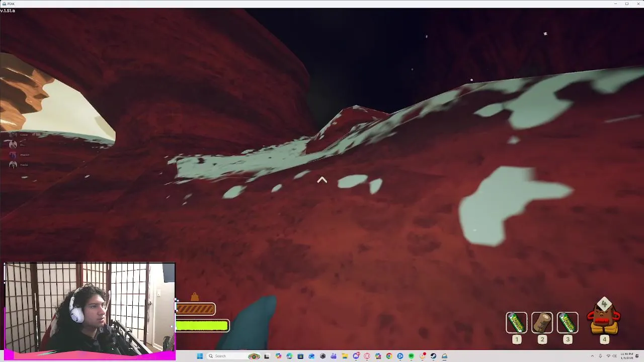This screenshot has height=362, width=644.
Task: Open Steam from the taskbar
Action: 433,356
